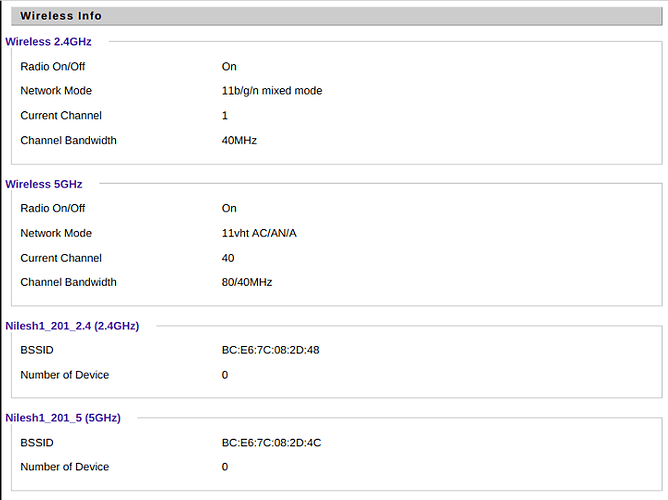
Task: Click BSSID value BC:E6:7C:08:2D:4C
Action: coord(270,442)
